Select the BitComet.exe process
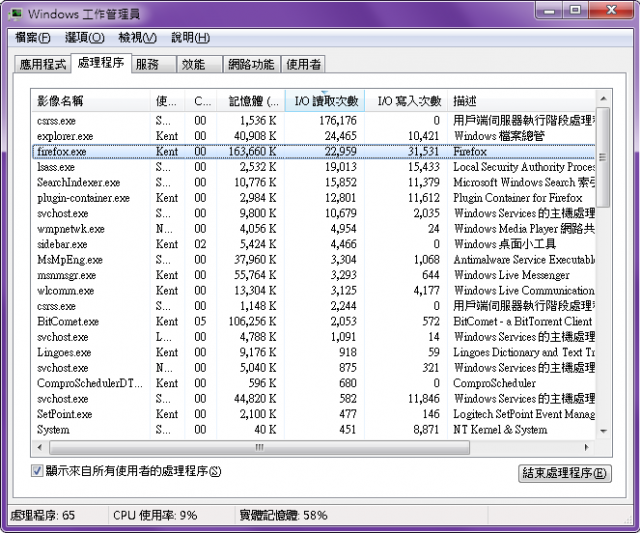 [x=313, y=322]
